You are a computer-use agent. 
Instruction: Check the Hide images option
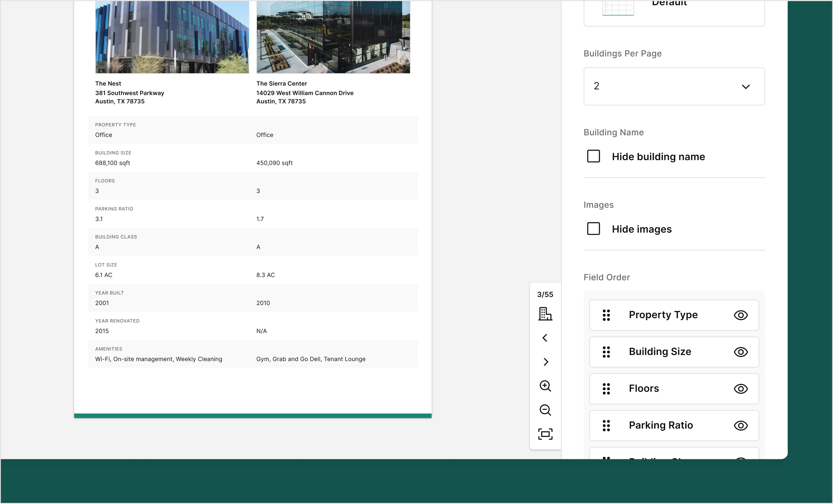(x=593, y=229)
